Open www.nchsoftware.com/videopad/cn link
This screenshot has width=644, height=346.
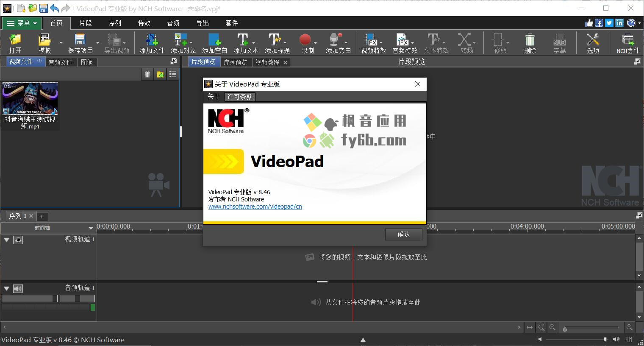click(x=255, y=206)
